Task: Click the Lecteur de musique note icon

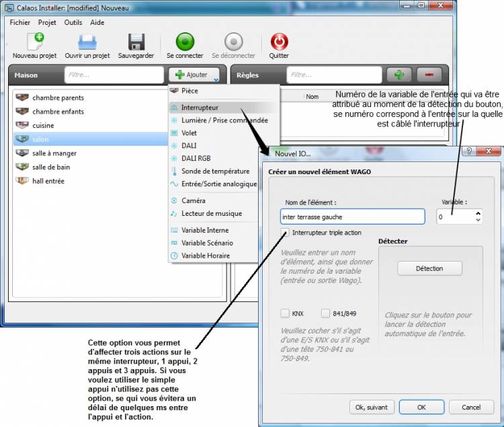Action: click(174, 214)
